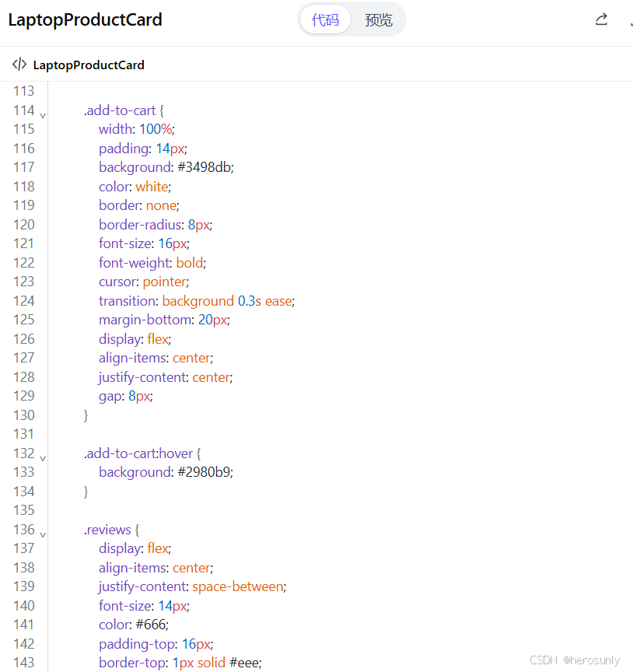Click the share arrow icon
Viewport: 633px width, 672px height.
pyautogui.click(x=601, y=19)
